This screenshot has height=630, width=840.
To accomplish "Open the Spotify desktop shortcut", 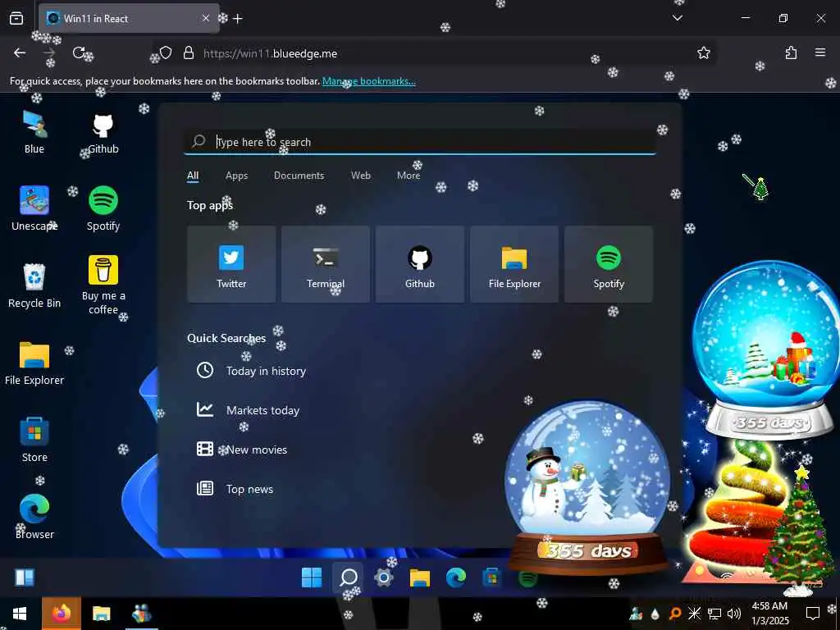I will click(103, 209).
